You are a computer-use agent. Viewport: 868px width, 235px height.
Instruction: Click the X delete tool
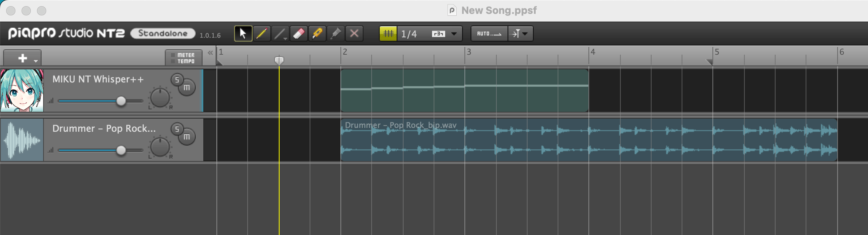354,34
